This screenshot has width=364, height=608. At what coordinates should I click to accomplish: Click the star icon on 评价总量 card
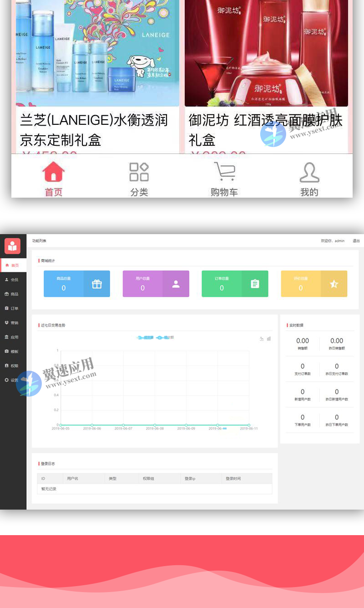pyautogui.click(x=334, y=284)
